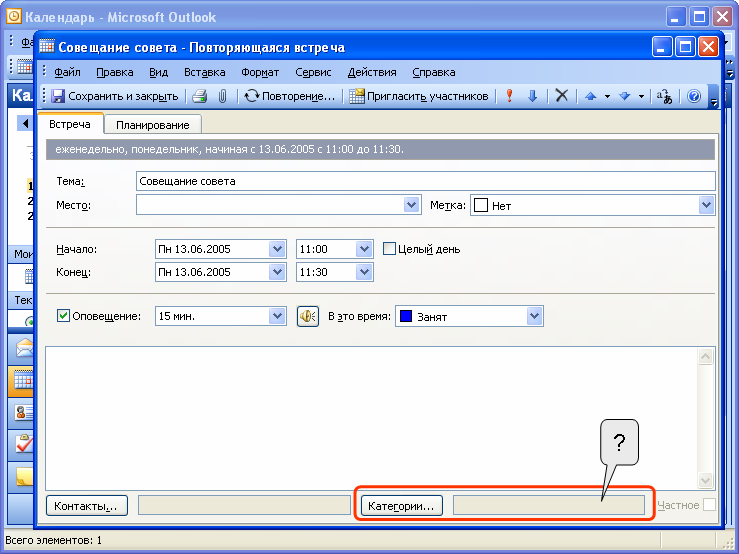Open Calendar pane in Outlook navigation sidebar
This screenshot has width=739, height=554.
pyautogui.click(x=23, y=381)
